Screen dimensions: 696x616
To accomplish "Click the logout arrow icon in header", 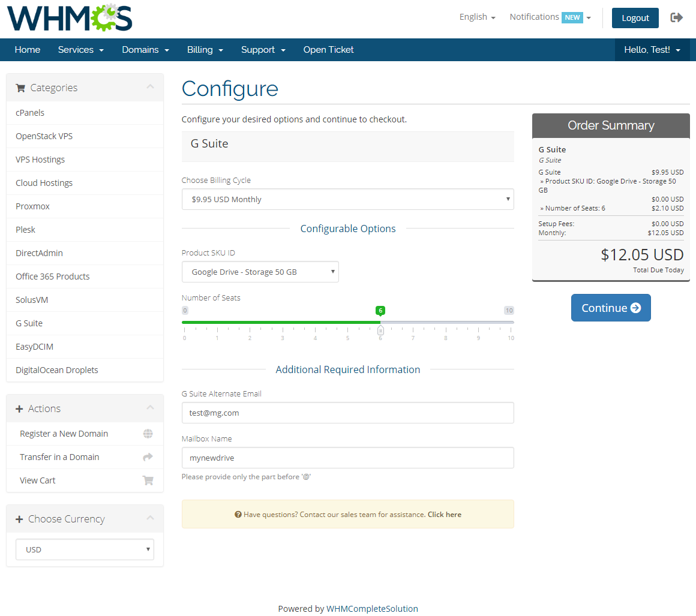I will tap(677, 17).
